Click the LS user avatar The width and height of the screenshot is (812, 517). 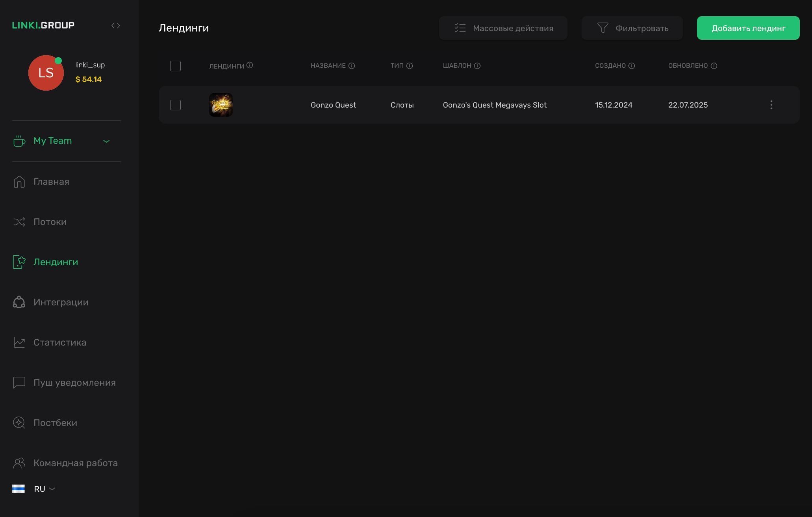(46, 73)
